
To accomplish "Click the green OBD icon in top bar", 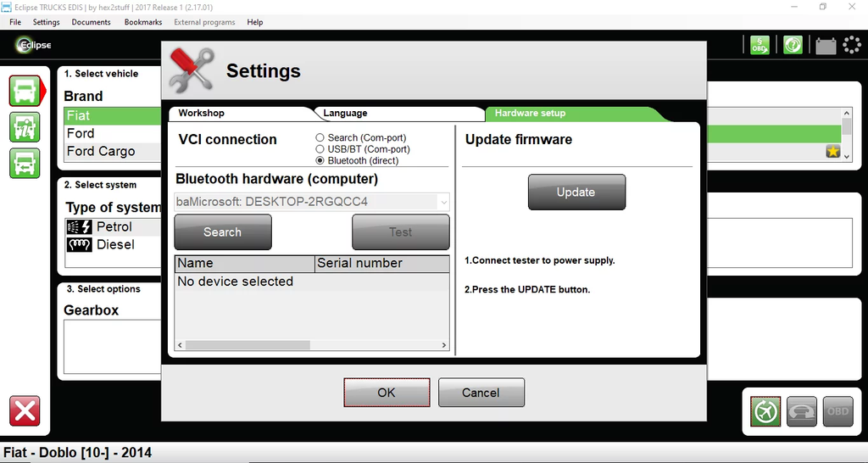I will [x=759, y=45].
